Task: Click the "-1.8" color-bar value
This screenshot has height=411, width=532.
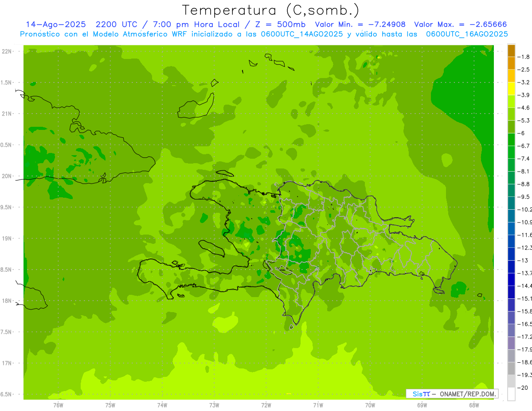Action: click(x=524, y=57)
